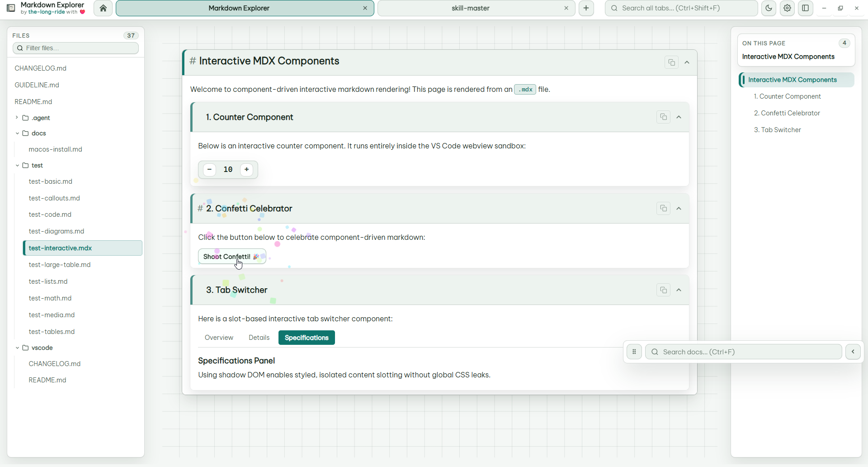Open test-large-table.md file
The image size is (868, 467).
pyautogui.click(x=59, y=265)
